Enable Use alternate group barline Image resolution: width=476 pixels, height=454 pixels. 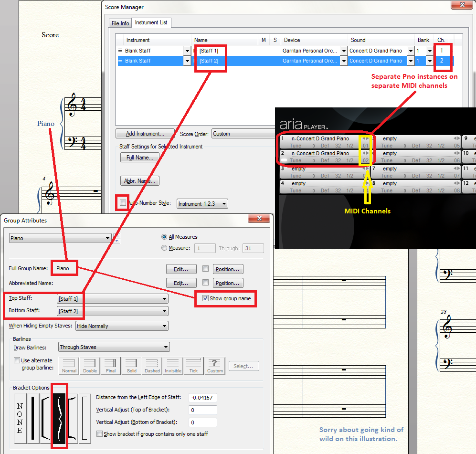pyautogui.click(x=17, y=360)
